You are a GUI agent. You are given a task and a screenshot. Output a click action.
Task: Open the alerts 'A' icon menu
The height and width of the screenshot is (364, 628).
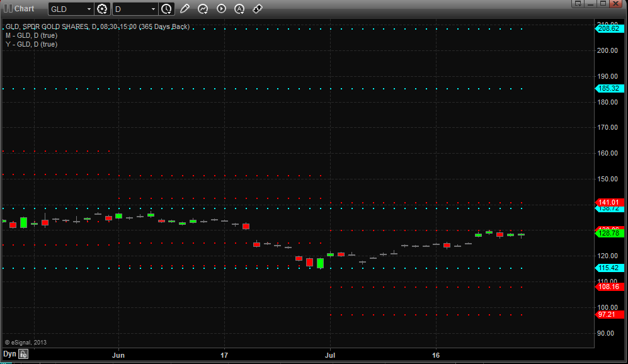(239, 9)
